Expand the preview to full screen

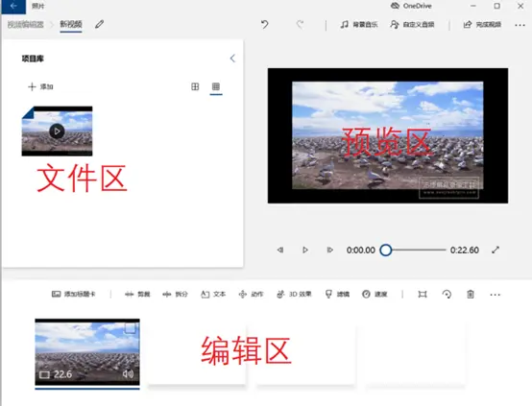coord(496,250)
